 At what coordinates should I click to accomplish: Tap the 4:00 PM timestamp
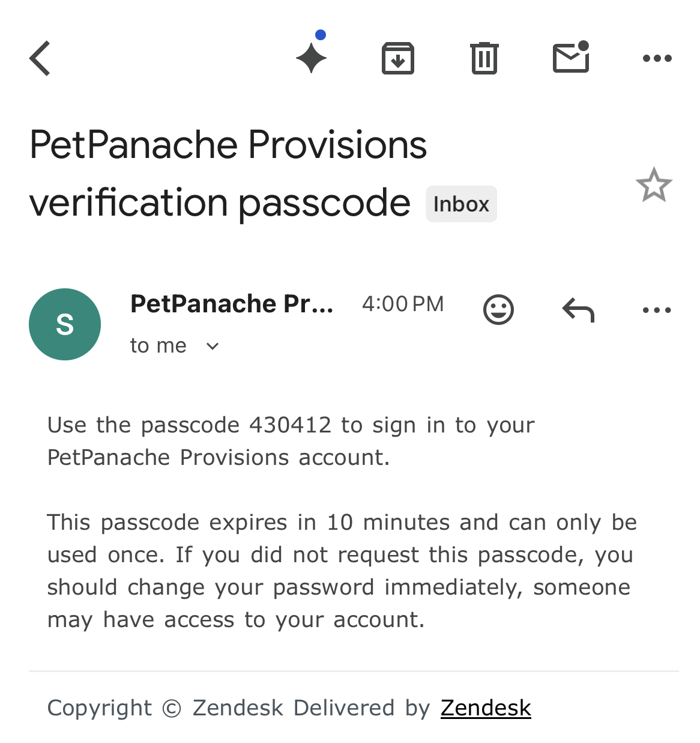[x=403, y=304]
